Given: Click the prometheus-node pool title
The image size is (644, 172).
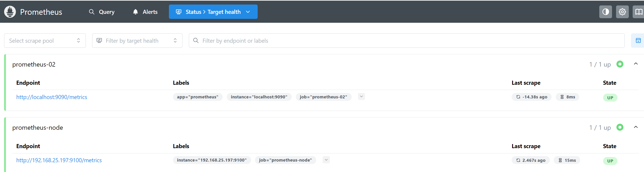Looking at the screenshot, I should (x=37, y=128).
